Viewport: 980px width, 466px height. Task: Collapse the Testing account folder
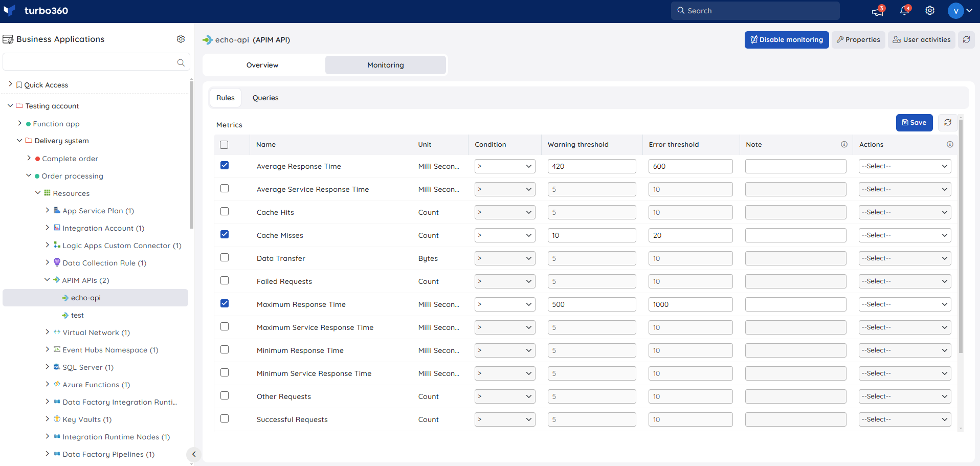10,105
